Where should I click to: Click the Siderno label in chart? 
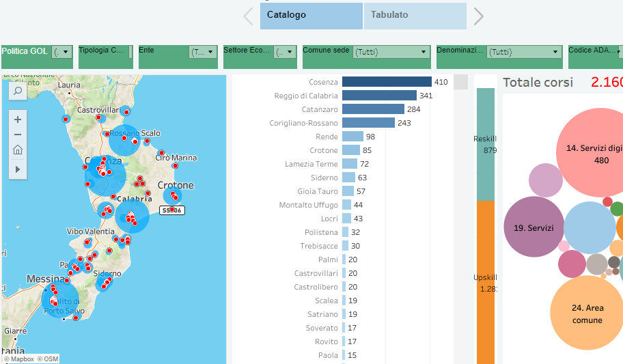coord(324,178)
